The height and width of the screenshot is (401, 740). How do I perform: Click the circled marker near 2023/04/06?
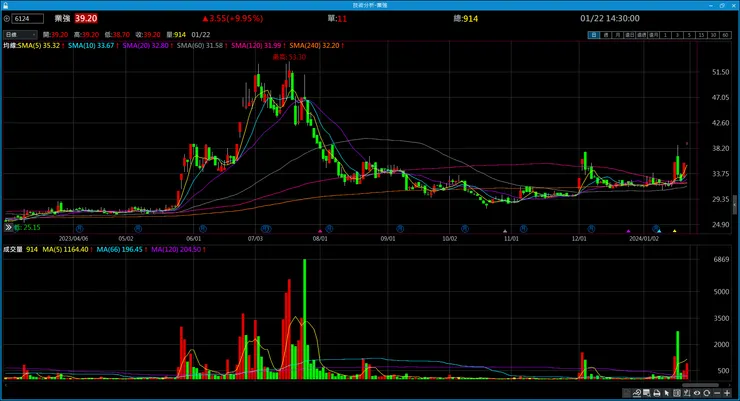80,229
